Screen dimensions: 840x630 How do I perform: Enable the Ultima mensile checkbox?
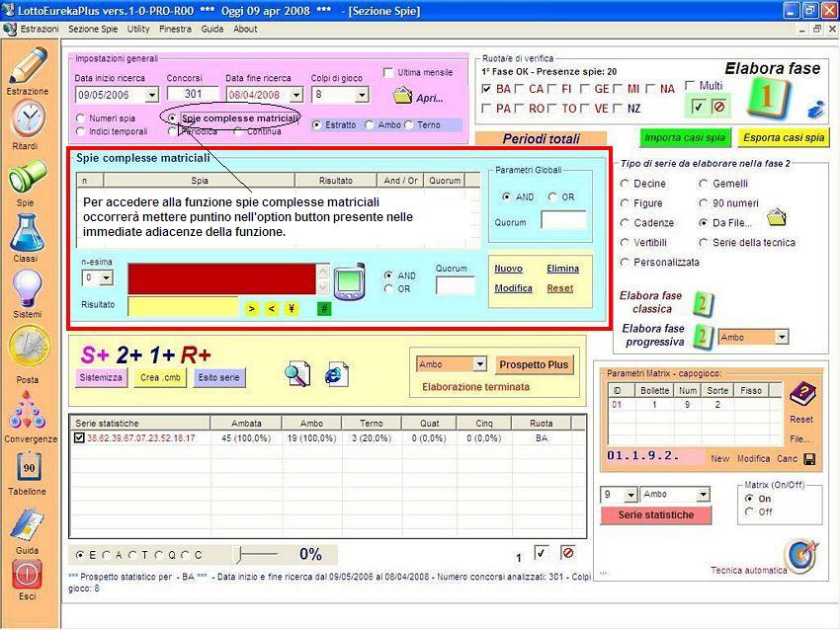click(x=388, y=72)
